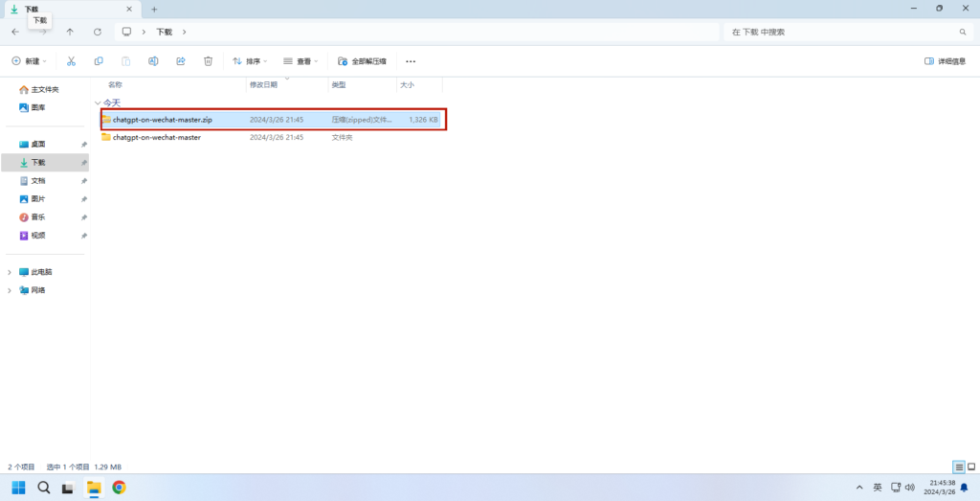Toggle the 详细信息 details pane

945,61
